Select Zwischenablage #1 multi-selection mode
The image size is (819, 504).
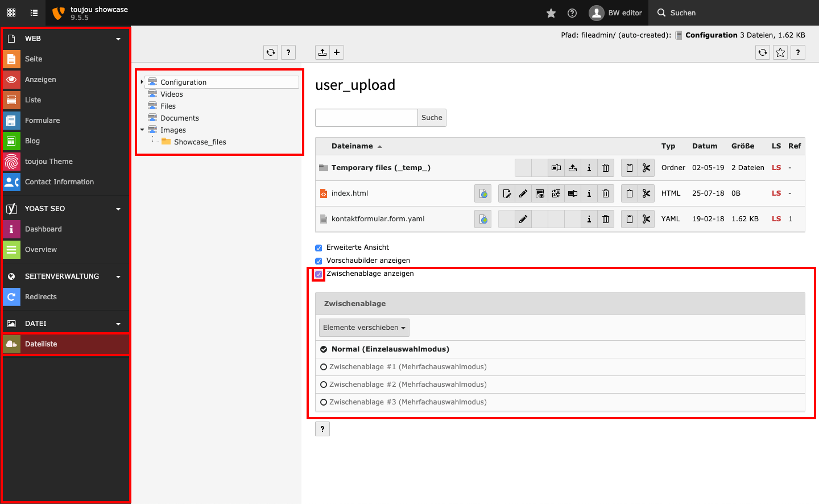tap(324, 367)
